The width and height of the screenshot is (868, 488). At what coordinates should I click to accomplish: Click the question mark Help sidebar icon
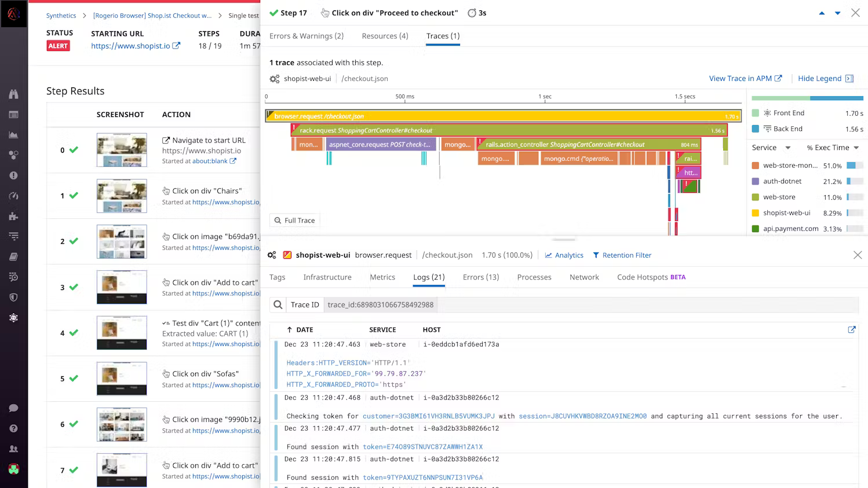(13, 428)
